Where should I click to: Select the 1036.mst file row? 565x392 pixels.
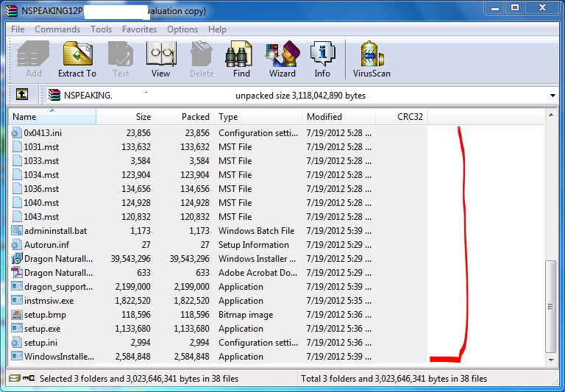[218, 189]
